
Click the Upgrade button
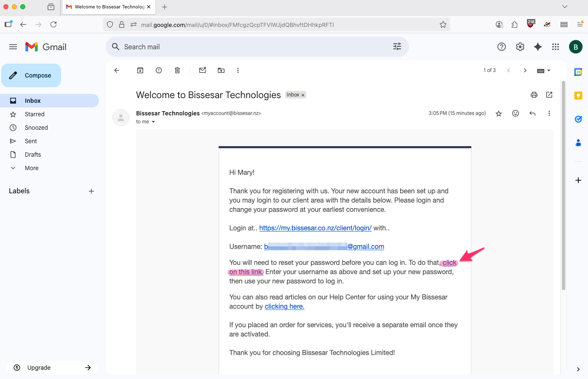coord(52,368)
